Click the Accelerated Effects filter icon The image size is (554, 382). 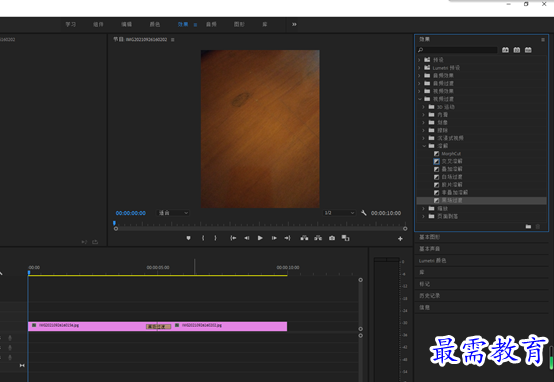(x=506, y=50)
